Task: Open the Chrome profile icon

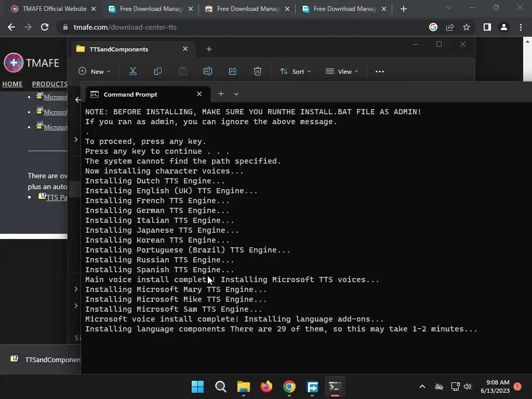Action: [x=504, y=27]
